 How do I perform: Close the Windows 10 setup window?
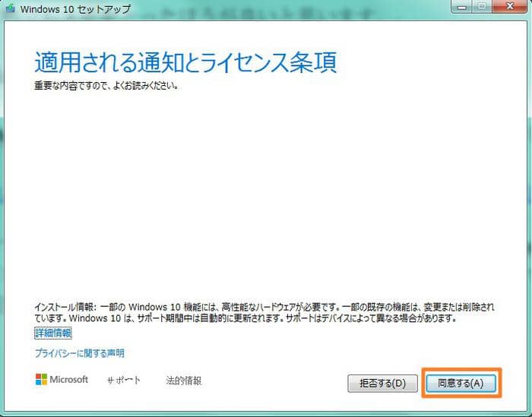coord(510,6)
